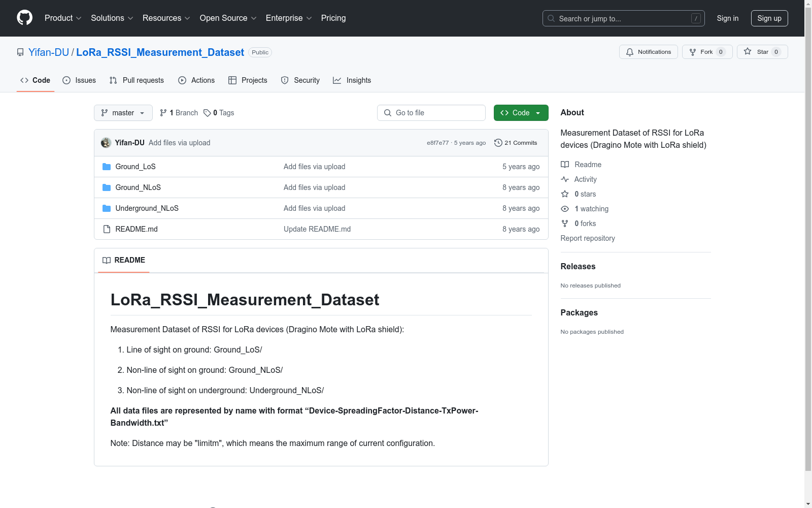Click the Insights graph icon

(337, 80)
